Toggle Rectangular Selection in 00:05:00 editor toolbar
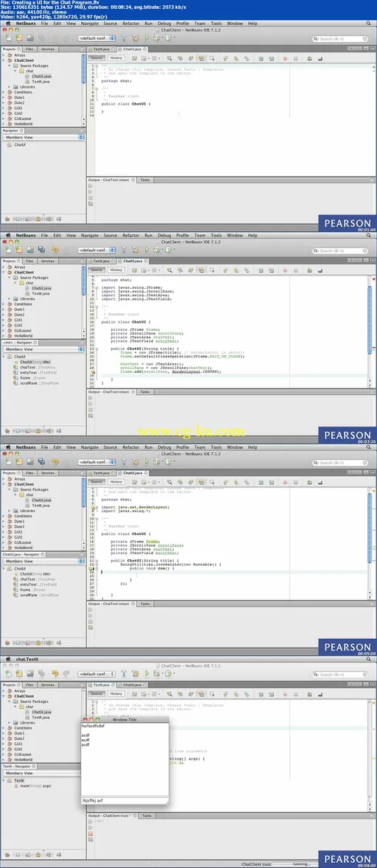This screenshot has height=868, width=377. click(211, 482)
